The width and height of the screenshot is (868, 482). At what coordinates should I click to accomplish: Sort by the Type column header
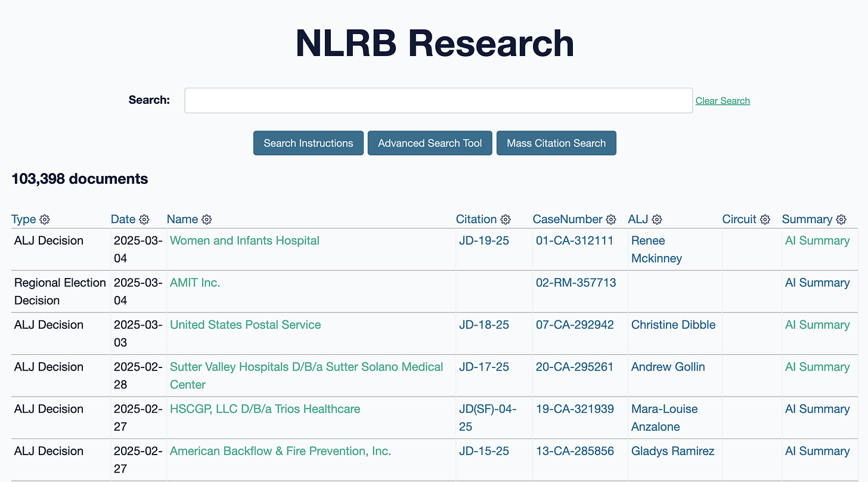[24, 220]
